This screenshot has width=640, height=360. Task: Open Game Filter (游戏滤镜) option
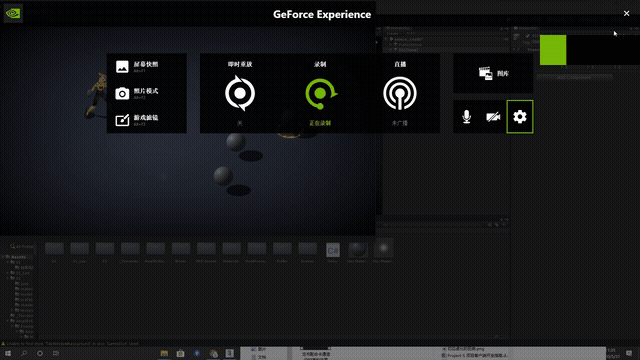coord(137,120)
